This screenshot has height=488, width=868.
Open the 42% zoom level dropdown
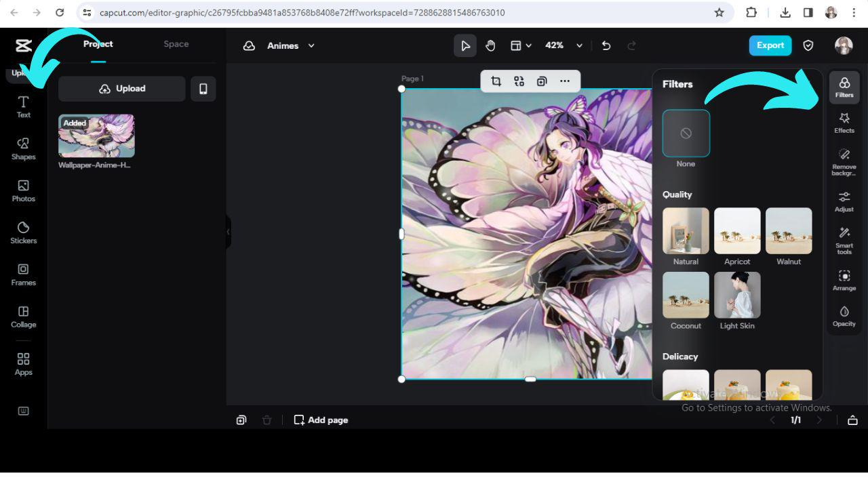(x=564, y=45)
